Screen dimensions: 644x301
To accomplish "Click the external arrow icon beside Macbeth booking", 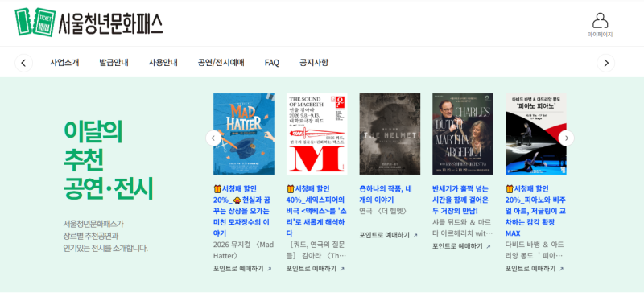I will click(x=342, y=269).
